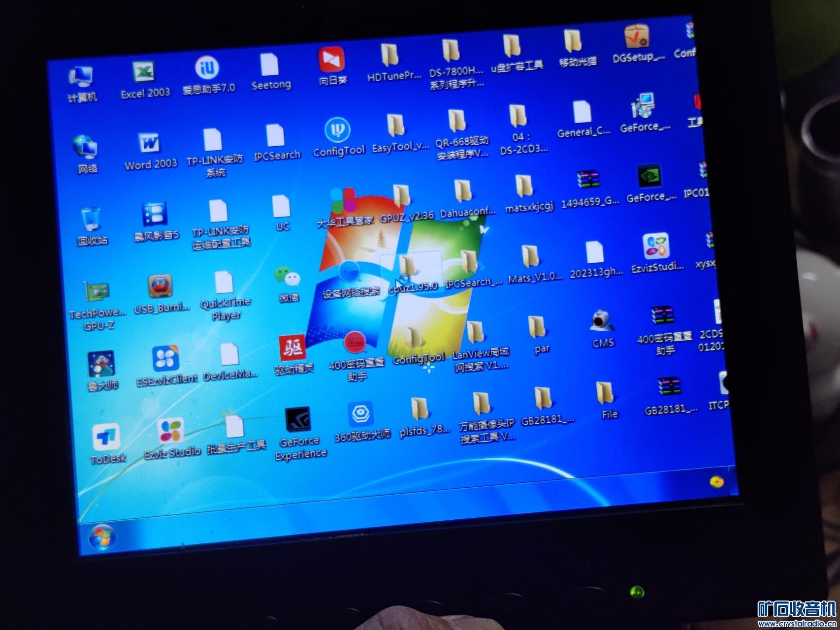840x630 pixels.
Task: Open DS-7800H... 系列程序升级 folder
Action: 451,51
